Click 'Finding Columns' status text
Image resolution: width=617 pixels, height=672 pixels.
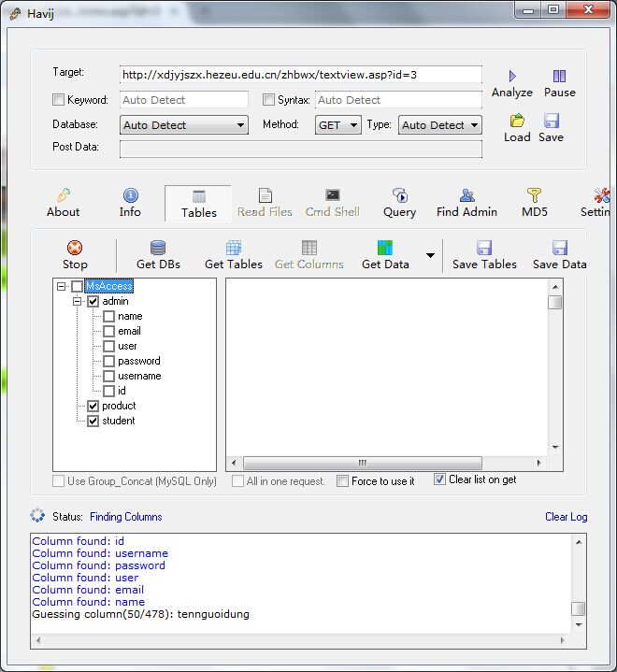click(x=125, y=517)
